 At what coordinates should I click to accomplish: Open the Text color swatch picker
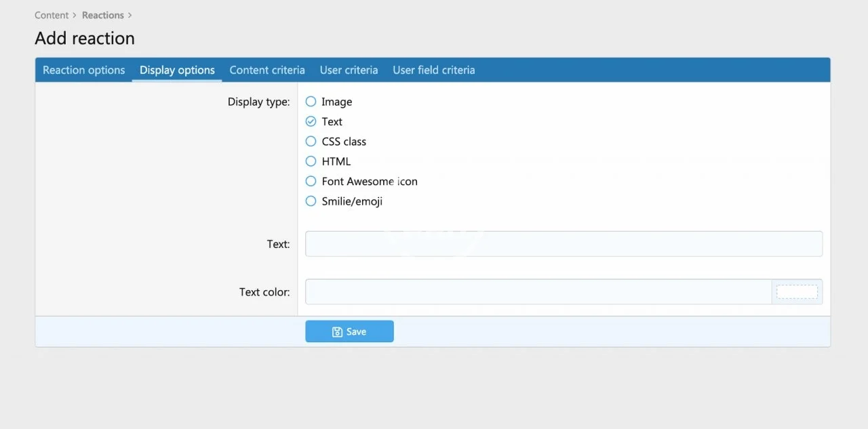[x=797, y=292]
